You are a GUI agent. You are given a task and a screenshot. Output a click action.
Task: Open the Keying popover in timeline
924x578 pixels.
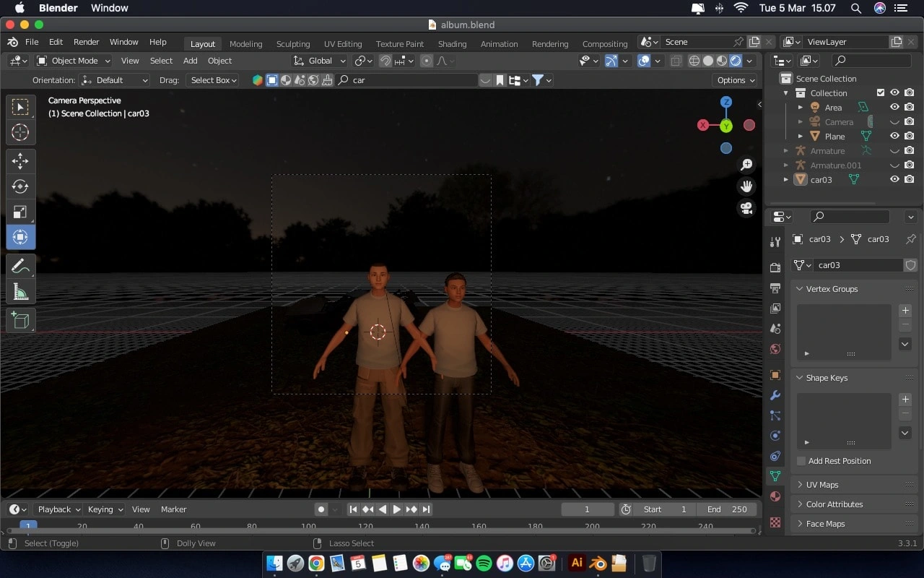[105, 509]
